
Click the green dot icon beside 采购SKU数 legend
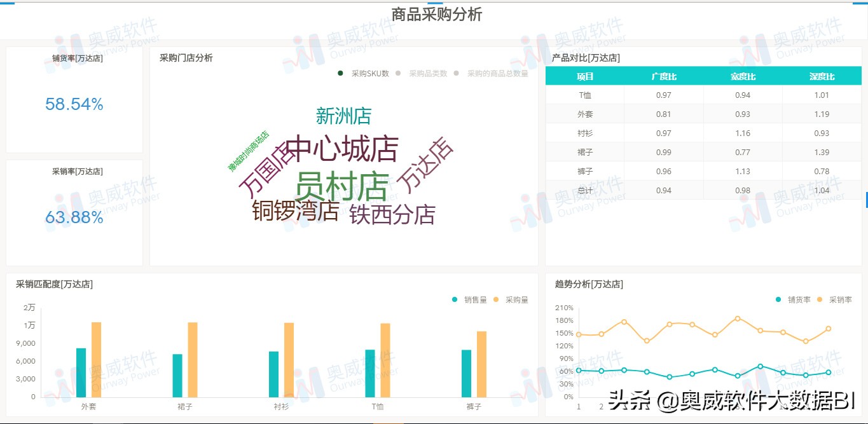(x=341, y=73)
